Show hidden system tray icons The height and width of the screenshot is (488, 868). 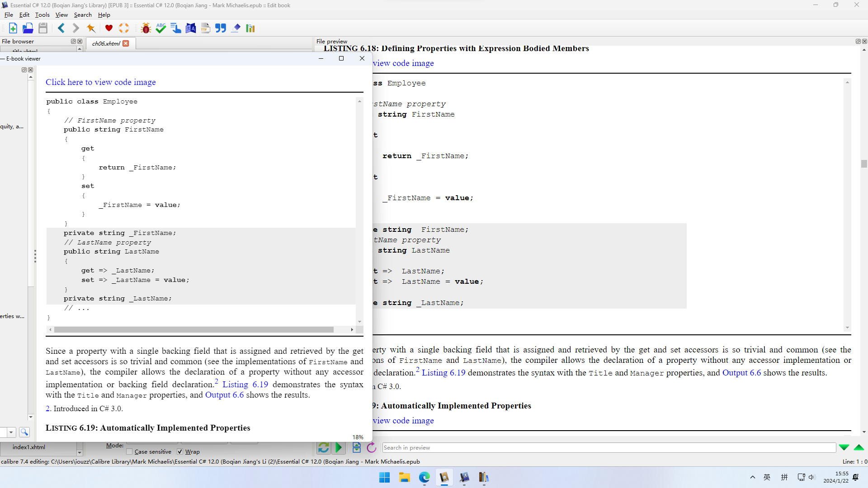pos(752,477)
